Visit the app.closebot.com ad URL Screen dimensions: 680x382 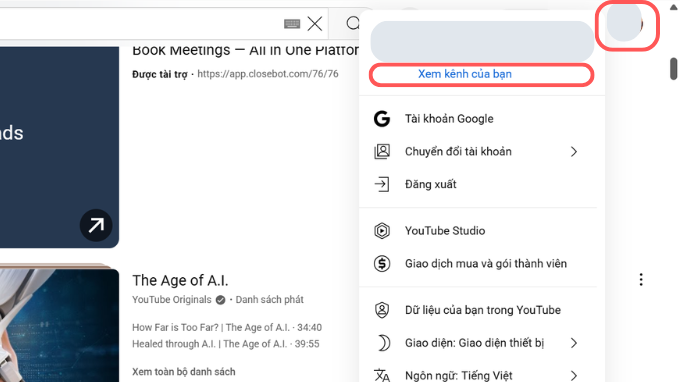[x=268, y=74]
